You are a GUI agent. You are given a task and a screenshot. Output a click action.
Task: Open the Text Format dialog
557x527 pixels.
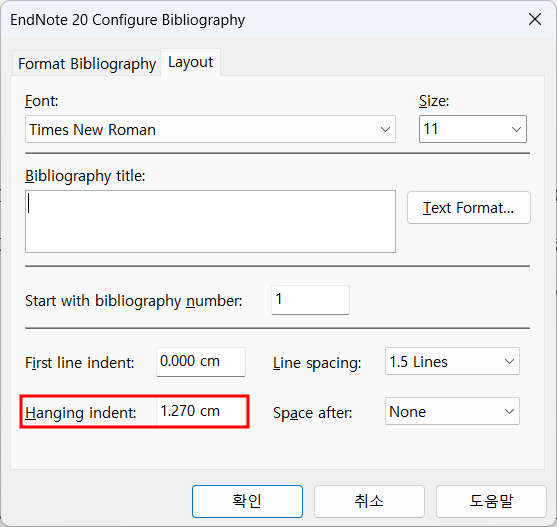(469, 208)
